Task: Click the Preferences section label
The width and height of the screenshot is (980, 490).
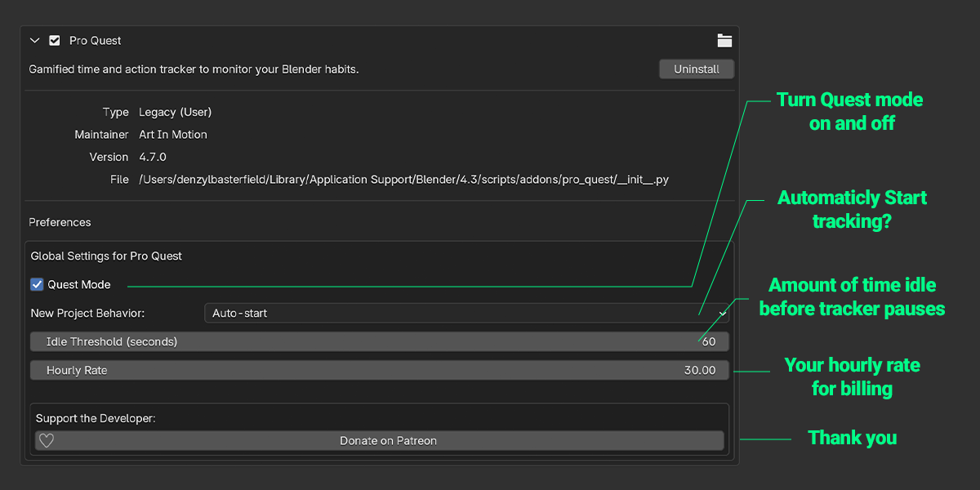Action: click(x=60, y=222)
